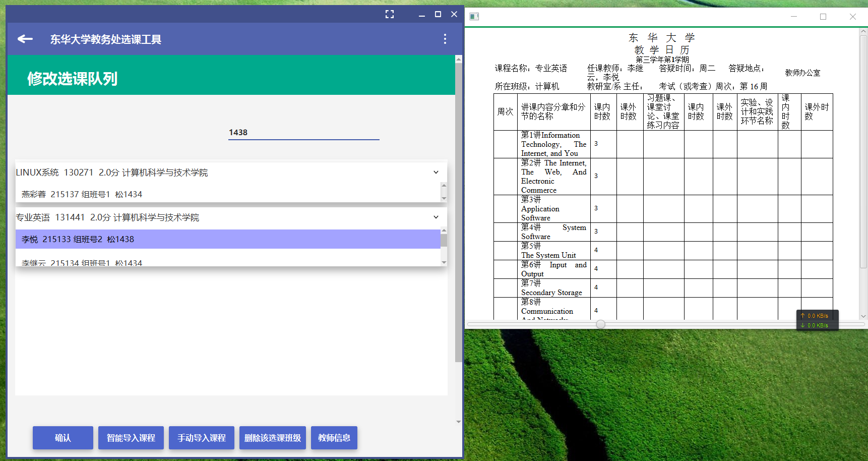Click the 东华大学教务处选课工具 title

[106, 39]
